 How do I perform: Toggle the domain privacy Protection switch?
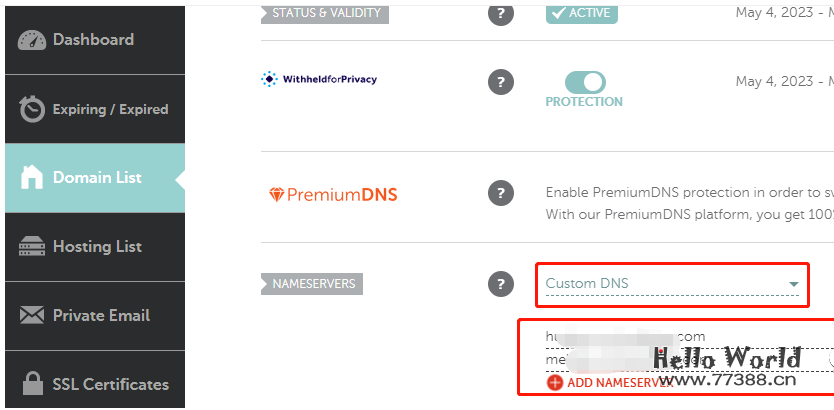[585, 82]
